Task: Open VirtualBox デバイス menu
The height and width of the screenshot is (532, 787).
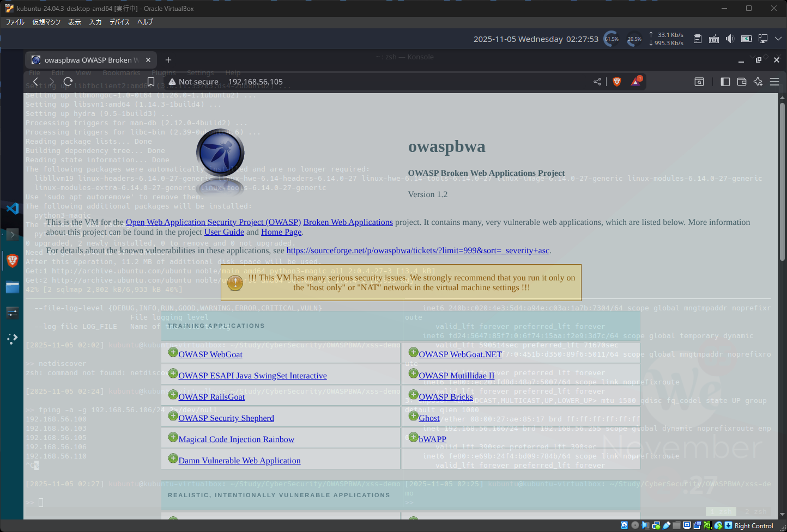Action: [x=119, y=22]
